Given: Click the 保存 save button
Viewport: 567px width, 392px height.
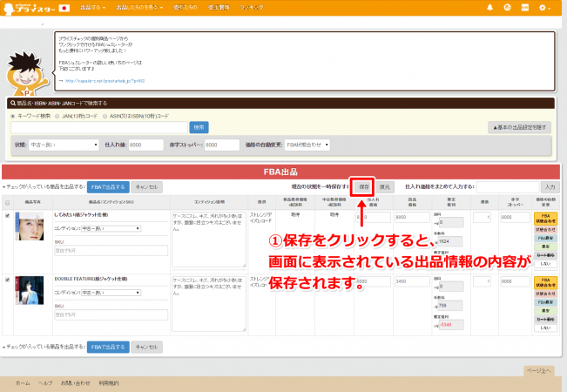Looking at the screenshot, I should coord(364,187).
